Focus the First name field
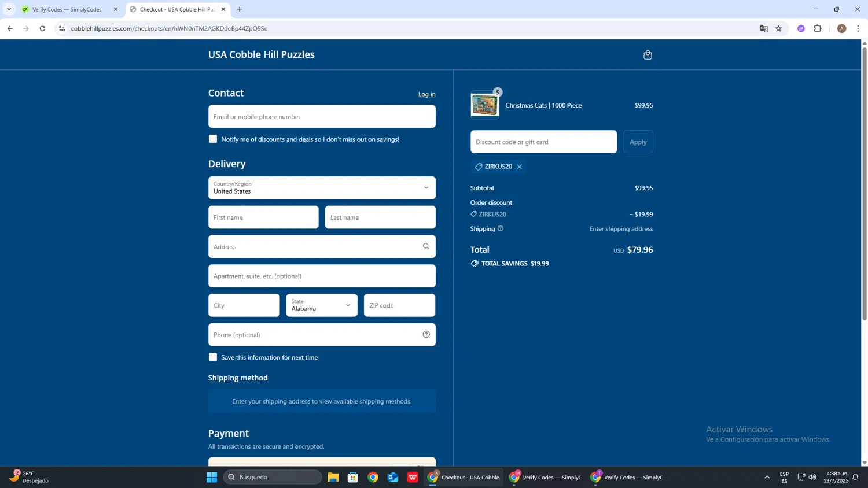 pyautogui.click(x=263, y=217)
